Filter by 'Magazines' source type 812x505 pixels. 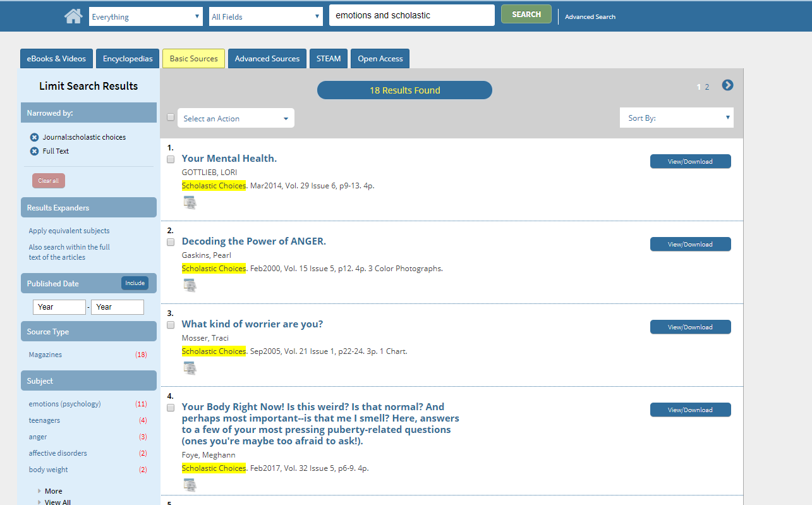tap(45, 355)
